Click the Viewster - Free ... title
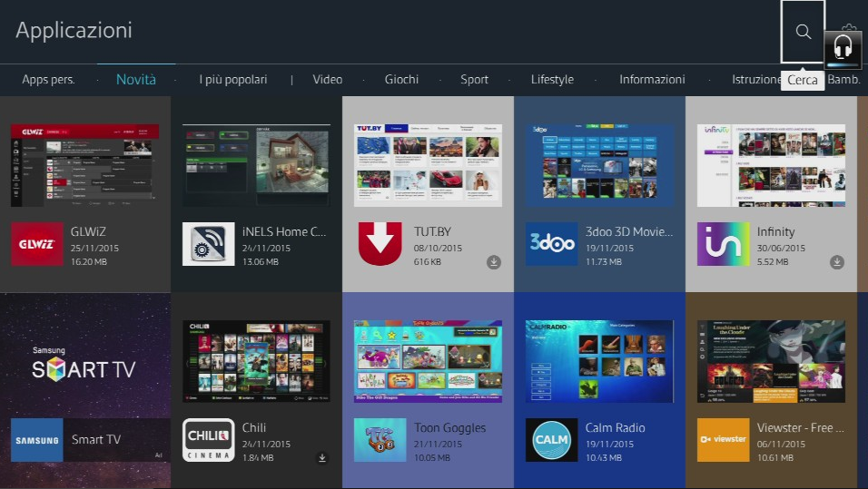 (800, 427)
